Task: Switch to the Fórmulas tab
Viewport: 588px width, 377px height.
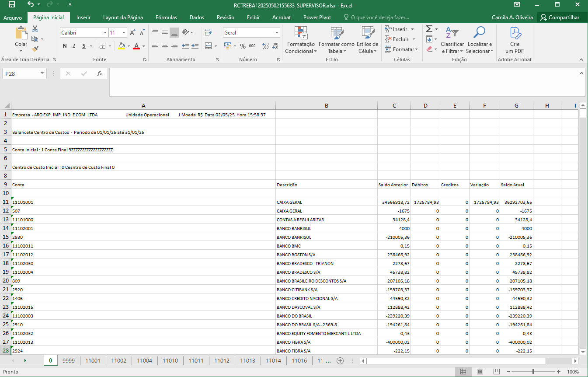Action: [166, 17]
